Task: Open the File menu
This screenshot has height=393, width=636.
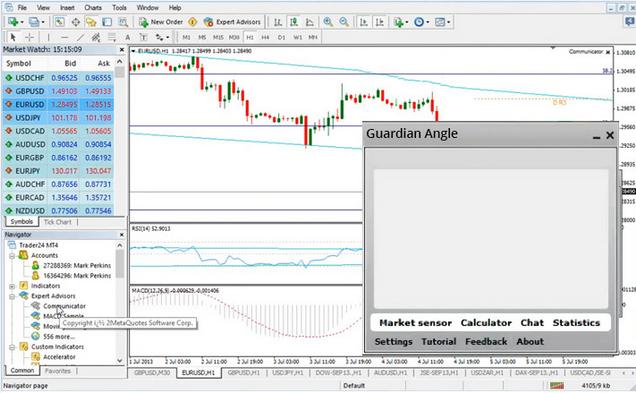Action: click(x=22, y=8)
